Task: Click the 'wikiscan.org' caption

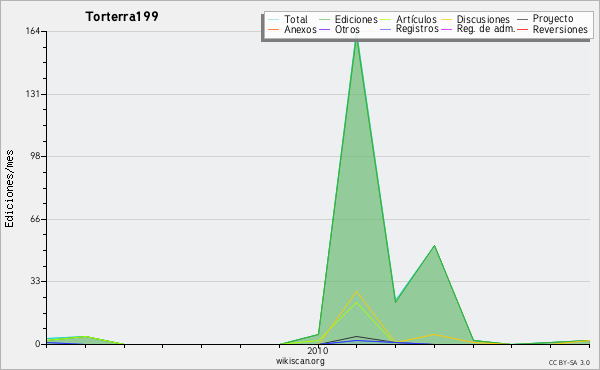Action: click(x=300, y=361)
